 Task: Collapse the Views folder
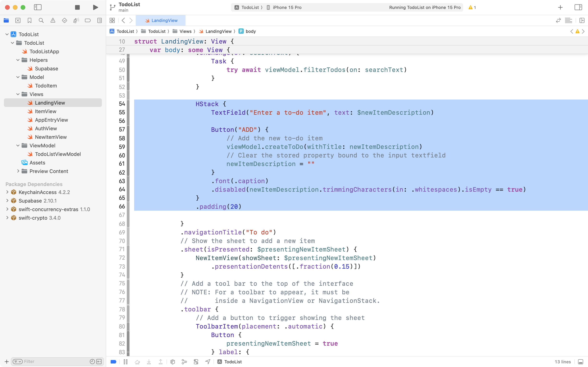tap(18, 94)
